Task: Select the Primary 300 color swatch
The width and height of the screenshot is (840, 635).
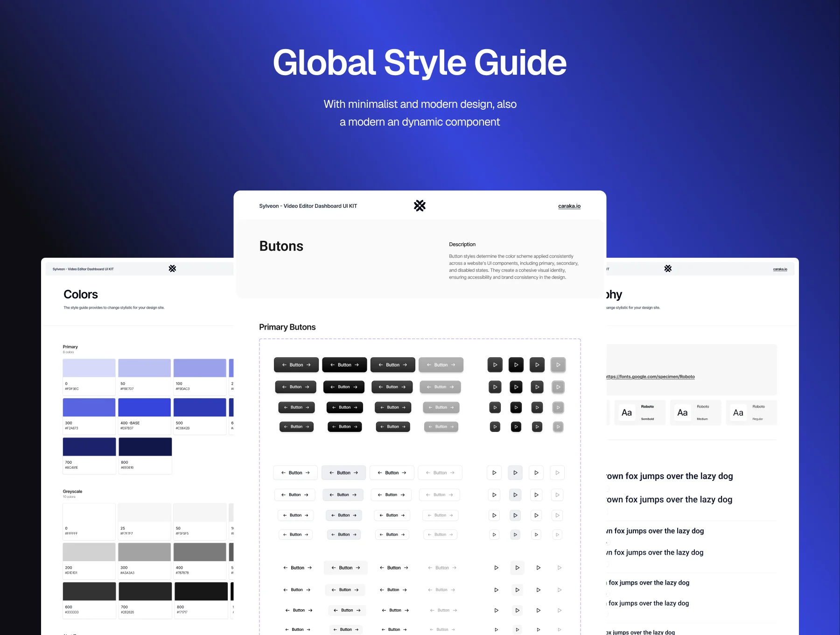Action: point(89,416)
